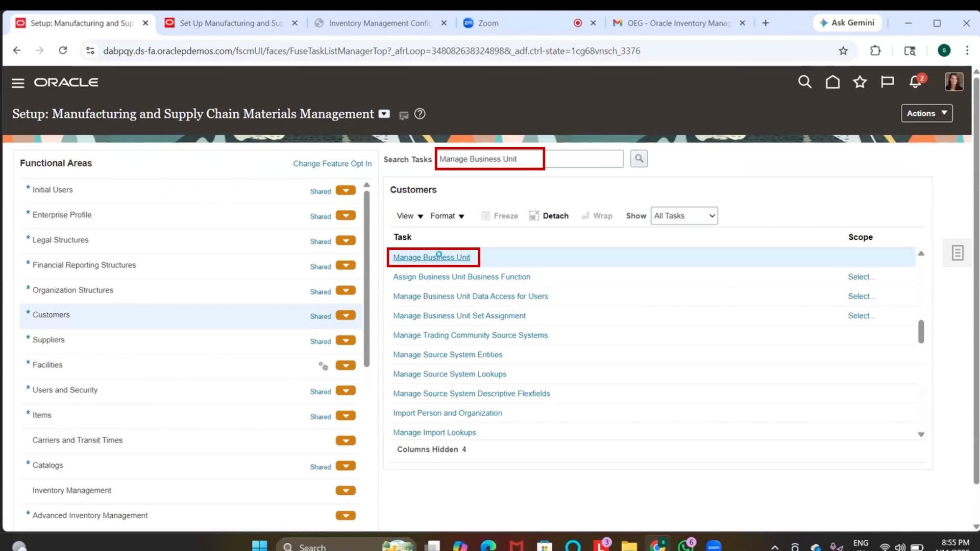Expand the Inventory Management orange dropdown
This screenshot has height=551, width=980.
click(x=346, y=491)
